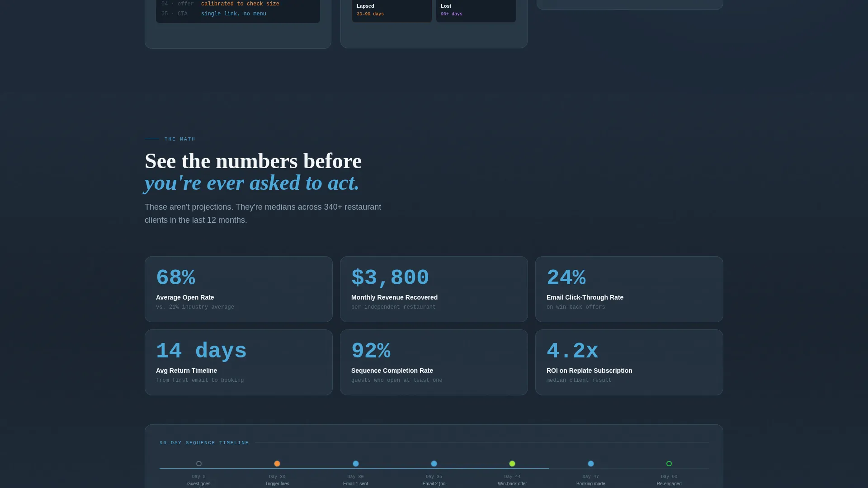Click the 'ROI on Replate Subscription' label

click(589, 371)
